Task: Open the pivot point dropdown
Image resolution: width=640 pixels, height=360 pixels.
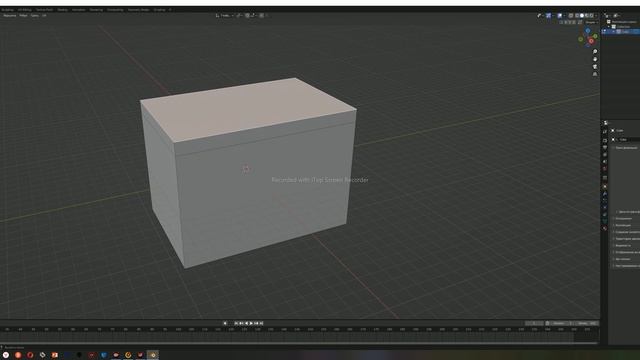Action: coord(240,16)
